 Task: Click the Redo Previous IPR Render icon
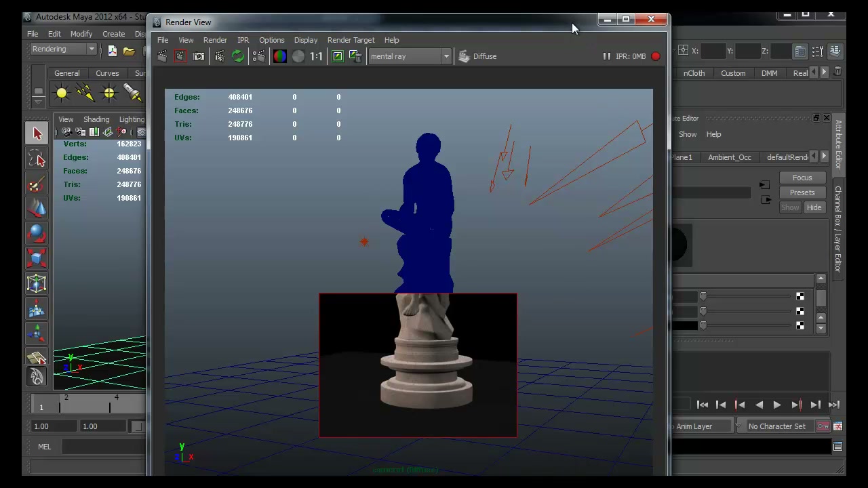[220, 56]
